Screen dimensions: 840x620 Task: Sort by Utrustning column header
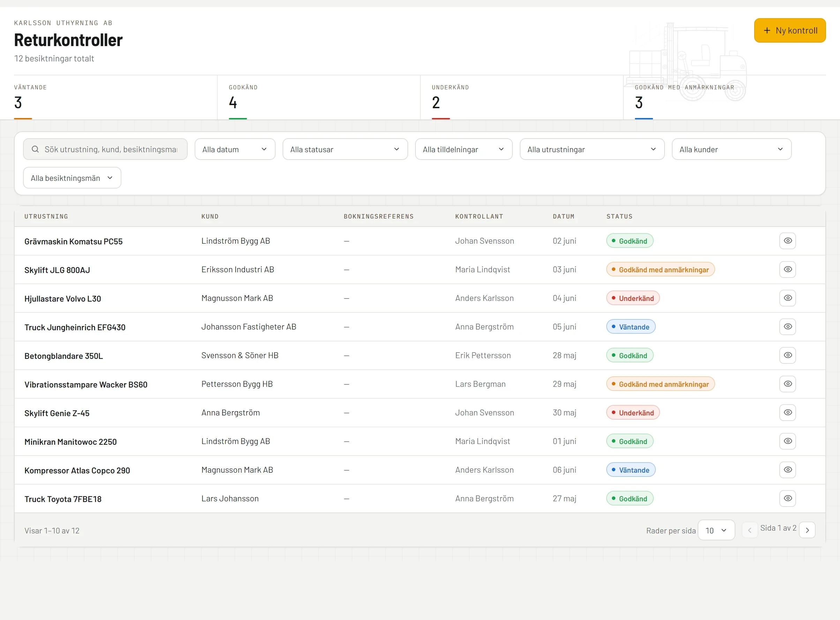click(x=46, y=216)
